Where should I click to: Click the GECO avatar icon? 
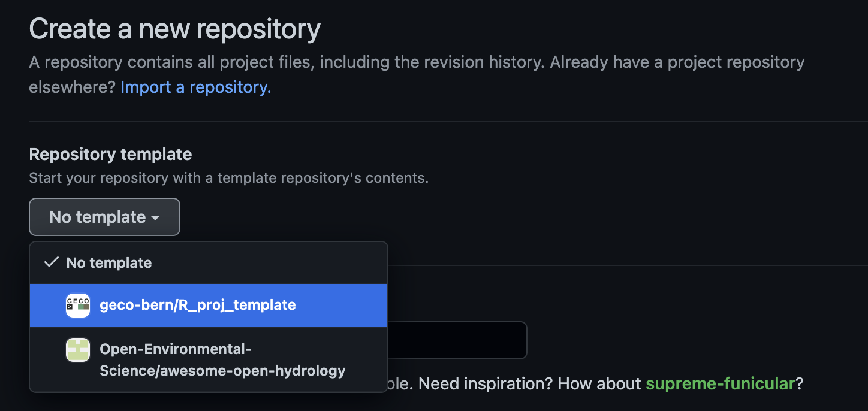(x=77, y=306)
